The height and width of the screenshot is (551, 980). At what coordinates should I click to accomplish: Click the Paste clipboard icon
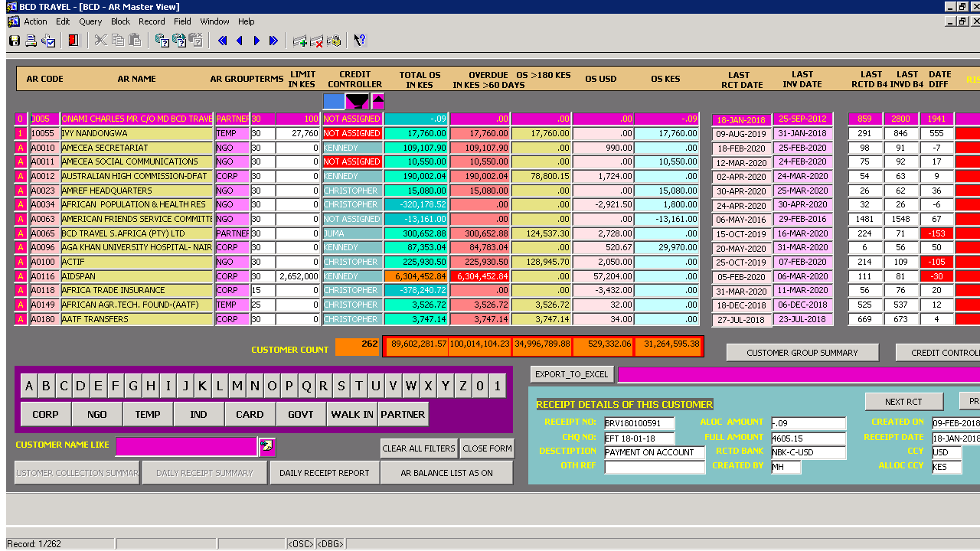pos(135,41)
